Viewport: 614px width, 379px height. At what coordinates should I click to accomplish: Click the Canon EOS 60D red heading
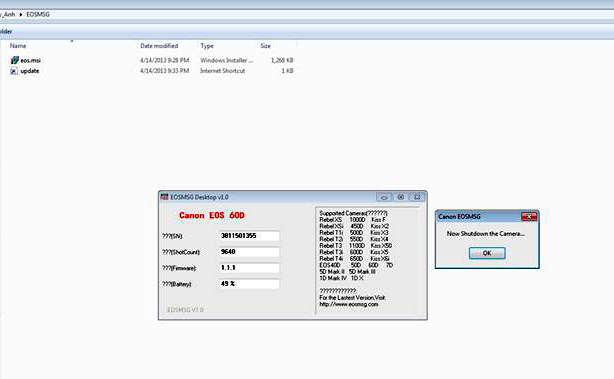click(211, 215)
